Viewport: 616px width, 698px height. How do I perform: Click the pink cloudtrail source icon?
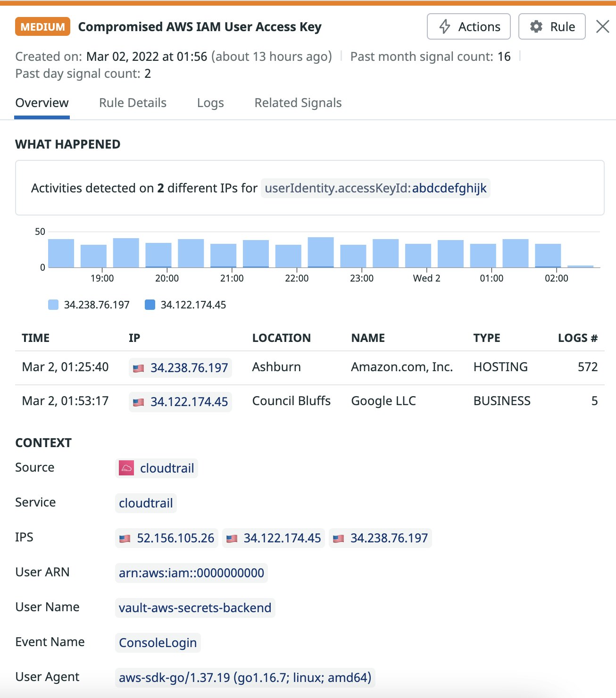pyautogui.click(x=126, y=468)
